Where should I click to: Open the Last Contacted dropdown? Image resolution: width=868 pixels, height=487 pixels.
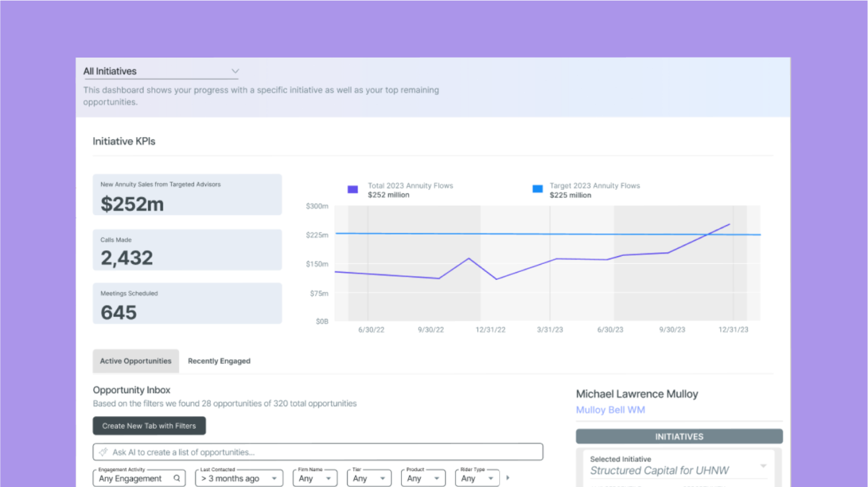[239, 478]
